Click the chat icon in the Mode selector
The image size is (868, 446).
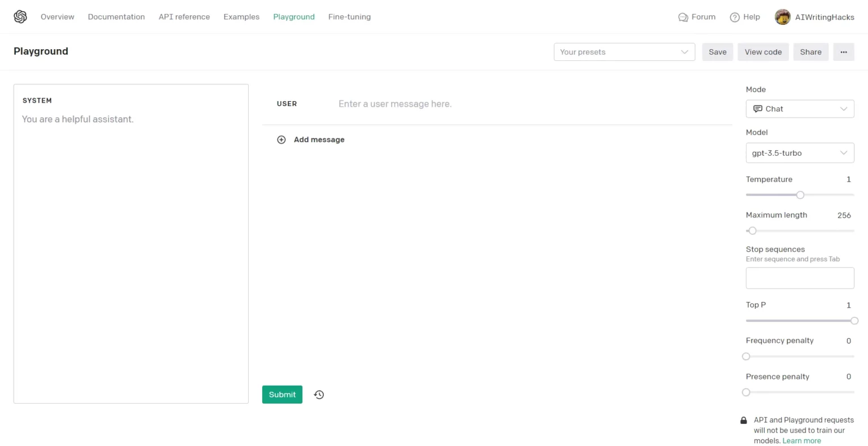pyautogui.click(x=758, y=109)
